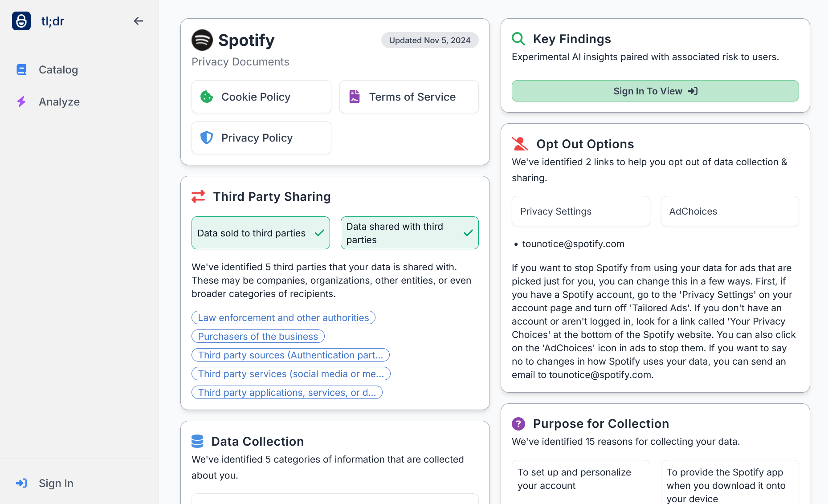Click the Purpose for Collection heading
828x504 pixels.
(x=601, y=423)
